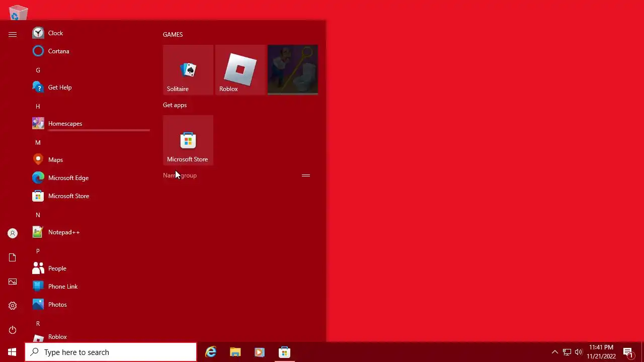Screen dimensions: 644x362
Task: Select the H letter header
Action: [x=38, y=106]
